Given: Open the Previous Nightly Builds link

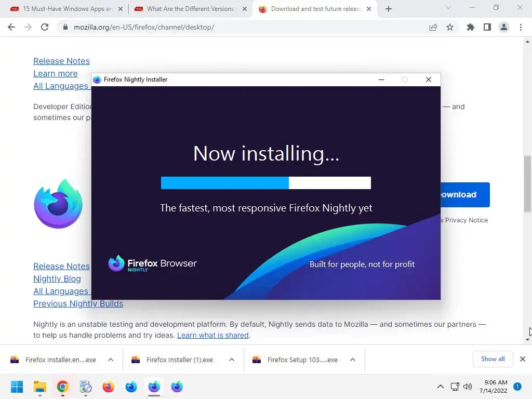Looking at the screenshot, I should pyautogui.click(x=78, y=303).
